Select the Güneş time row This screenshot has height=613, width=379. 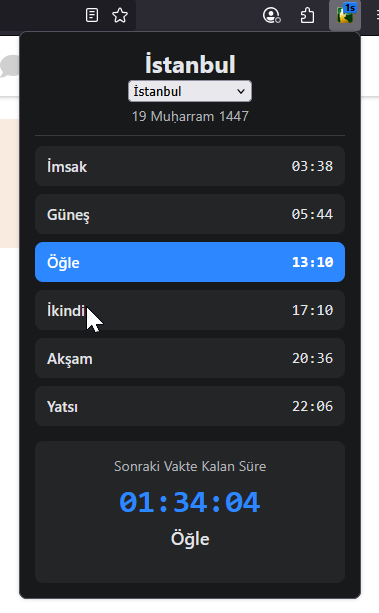(x=190, y=214)
